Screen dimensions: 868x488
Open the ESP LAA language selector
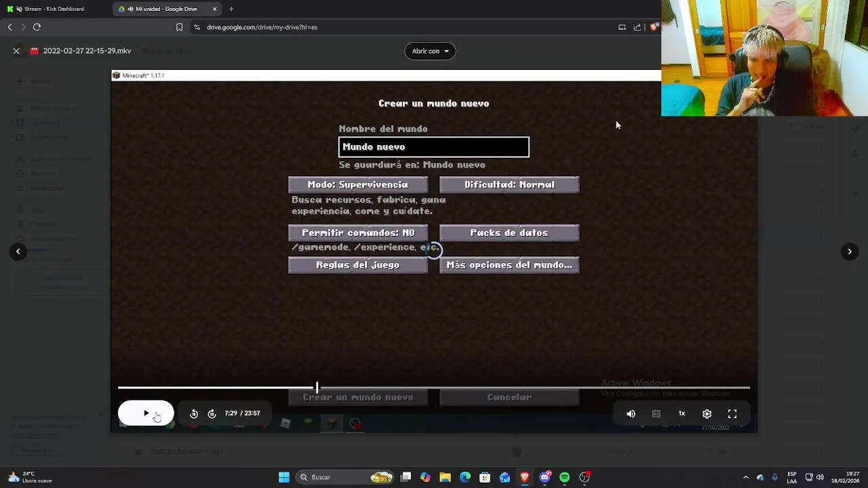click(791, 477)
